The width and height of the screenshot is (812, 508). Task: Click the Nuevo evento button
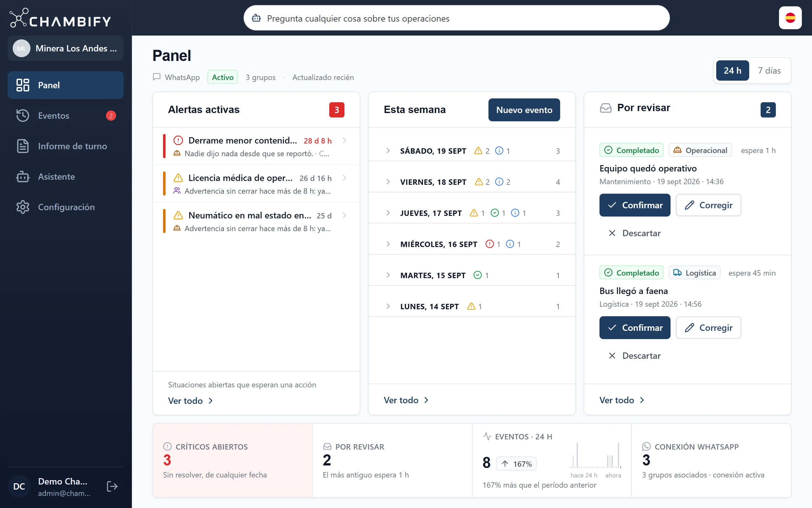coord(524,110)
